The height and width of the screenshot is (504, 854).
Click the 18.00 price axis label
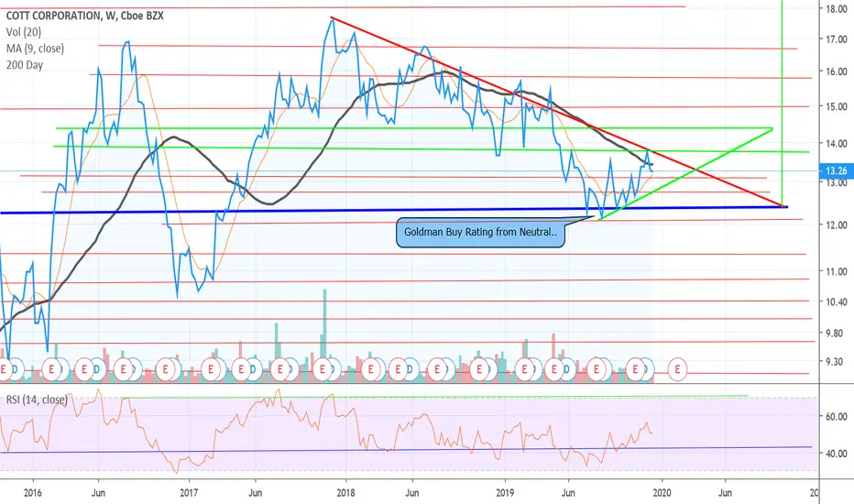[x=836, y=9]
